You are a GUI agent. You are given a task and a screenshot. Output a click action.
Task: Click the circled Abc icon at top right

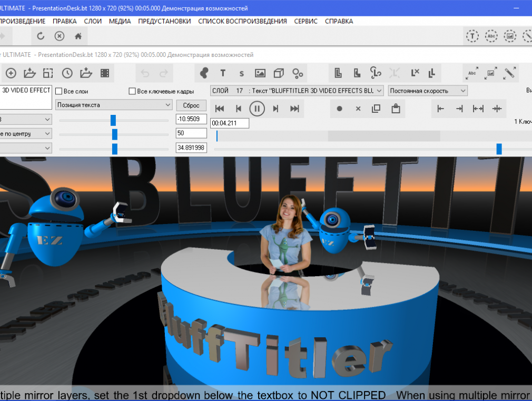tap(491, 36)
